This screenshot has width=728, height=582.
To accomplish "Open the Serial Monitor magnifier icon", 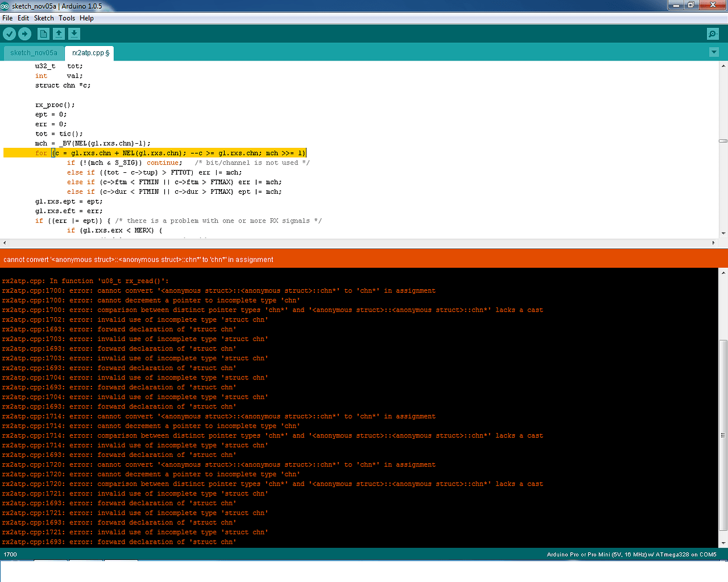I will point(712,34).
